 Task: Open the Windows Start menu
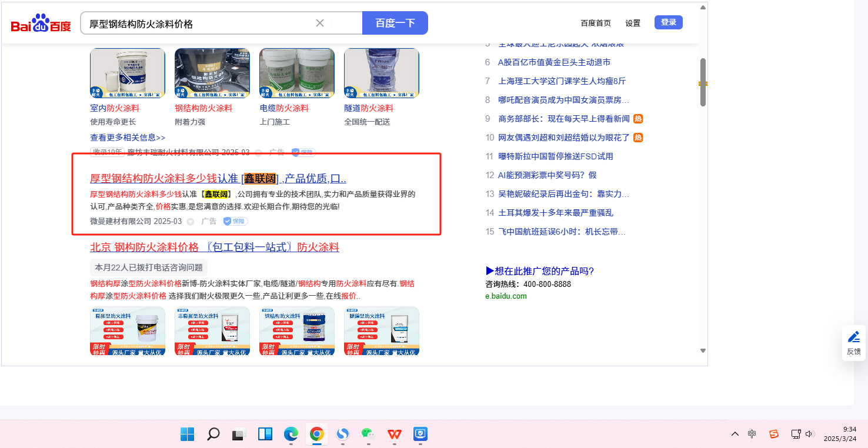pos(188,434)
